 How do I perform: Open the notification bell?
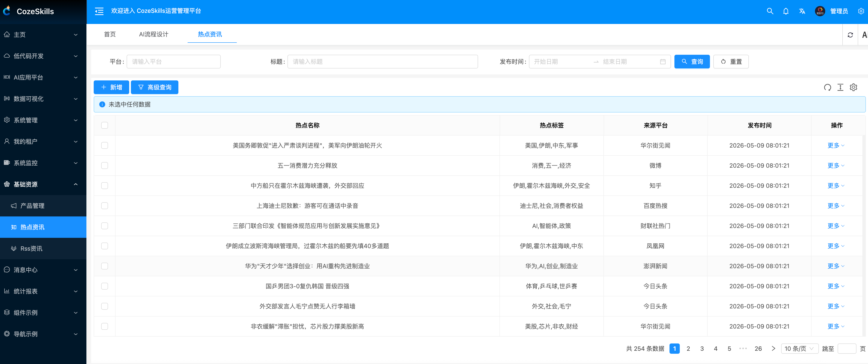(x=786, y=11)
